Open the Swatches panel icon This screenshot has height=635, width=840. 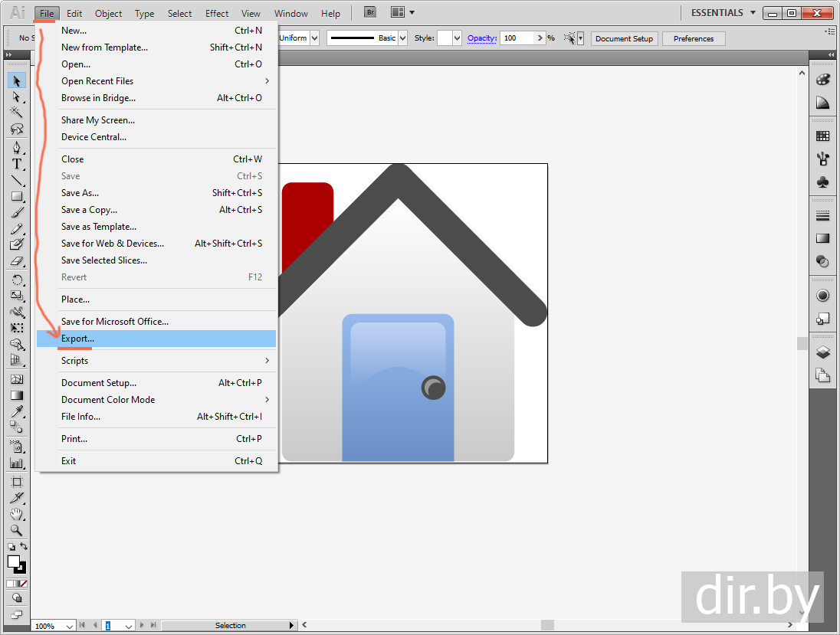(x=823, y=136)
